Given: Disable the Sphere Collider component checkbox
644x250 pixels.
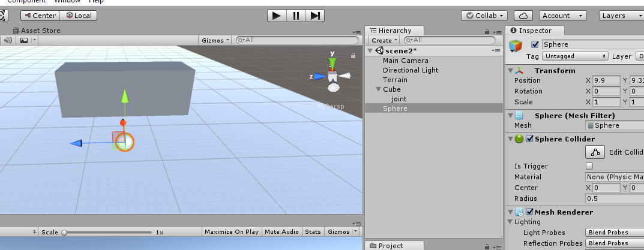Looking at the screenshot, I should (x=529, y=138).
